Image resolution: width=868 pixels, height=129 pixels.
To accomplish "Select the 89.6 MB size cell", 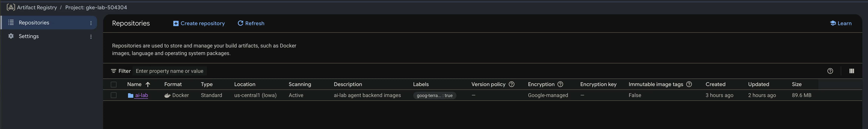I will pos(801,95).
